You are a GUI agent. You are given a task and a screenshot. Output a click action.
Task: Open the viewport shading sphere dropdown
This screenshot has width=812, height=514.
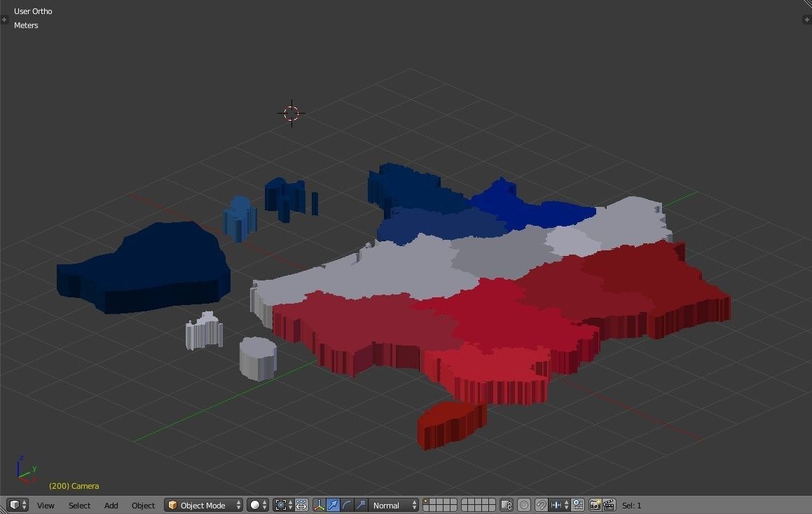pos(258,505)
